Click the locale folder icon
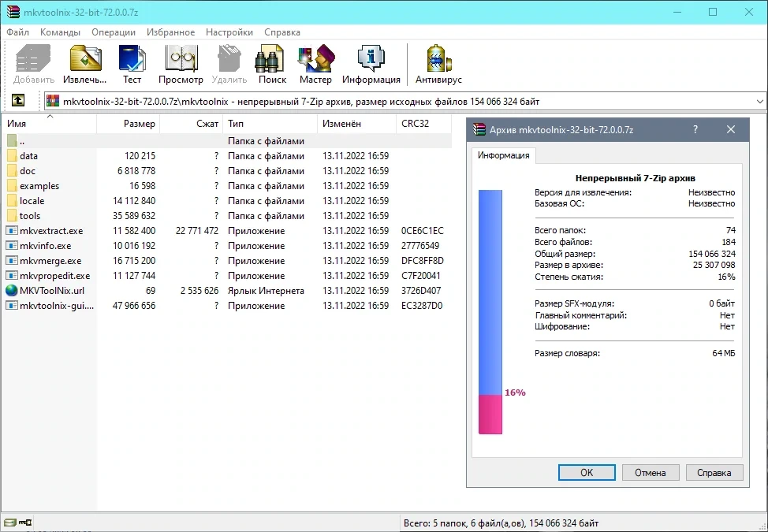This screenshot has height=532, width=768. tap(13, 201)
